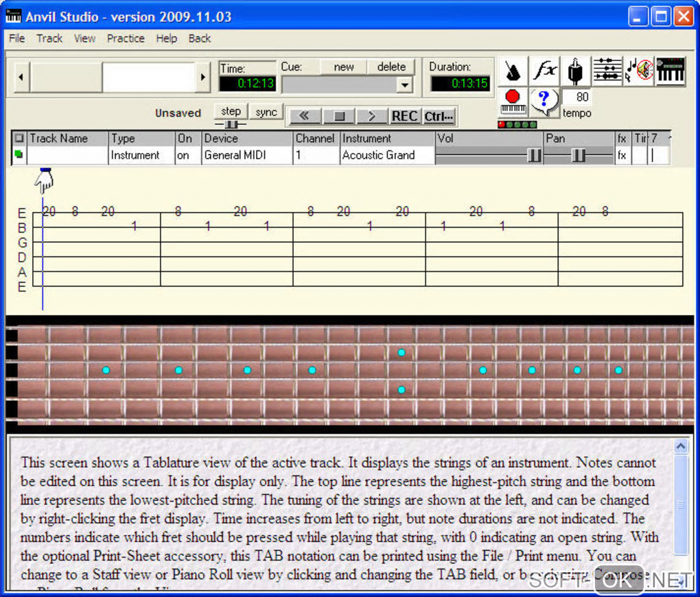Click the Instrument column header

[x=387, y=139]
